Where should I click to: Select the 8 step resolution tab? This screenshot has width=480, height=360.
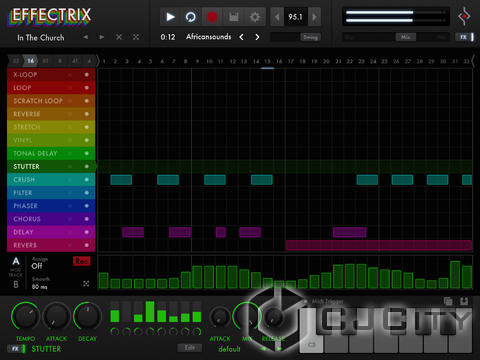click(x=60, y=61)
